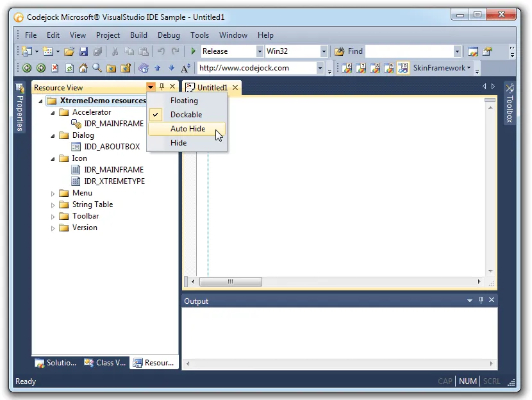The width and height of the screenshot is (532, 400).
Task: Click the web Home icon
Action: click(83, 68)
